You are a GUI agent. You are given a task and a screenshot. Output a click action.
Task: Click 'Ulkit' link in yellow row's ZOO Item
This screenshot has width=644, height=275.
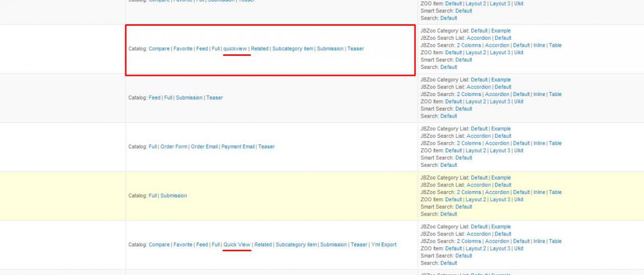[x=519, y=200]
